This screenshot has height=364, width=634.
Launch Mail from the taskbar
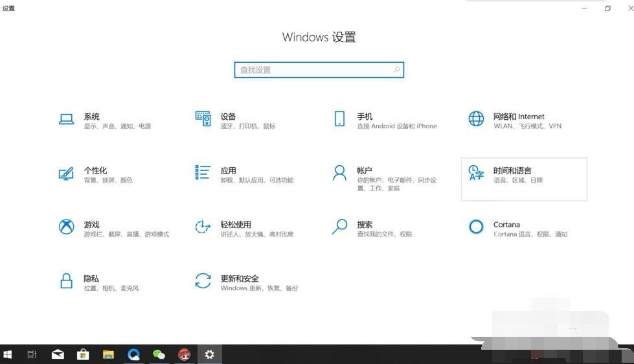[x=58, y=355]
